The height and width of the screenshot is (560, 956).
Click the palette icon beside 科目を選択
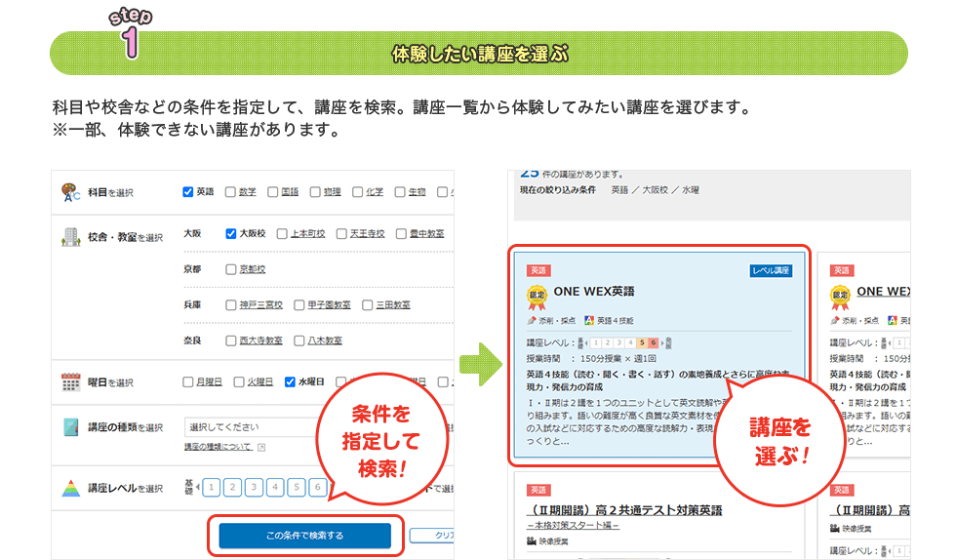(x=70, y=192)
